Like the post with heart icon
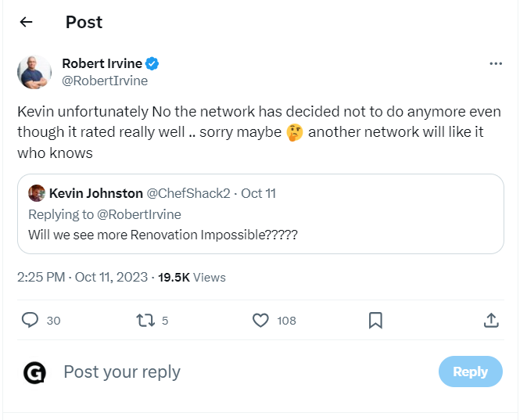This screenshot has height=420, width=527. pyautogui.click(x=260, y=320)
